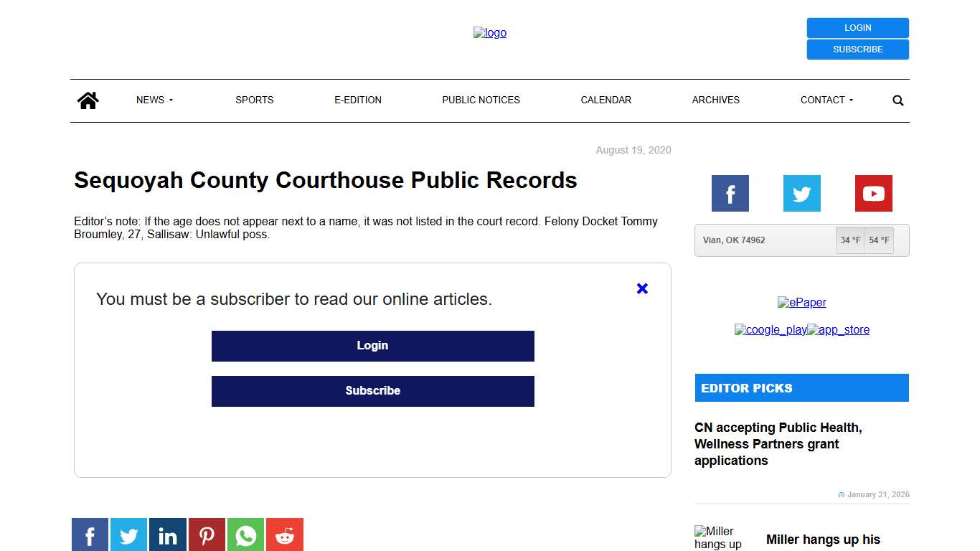Visit the Facebook page icon in sidebar
The width and height of the screenshot is (980, 551).
(x=730, y=193)
